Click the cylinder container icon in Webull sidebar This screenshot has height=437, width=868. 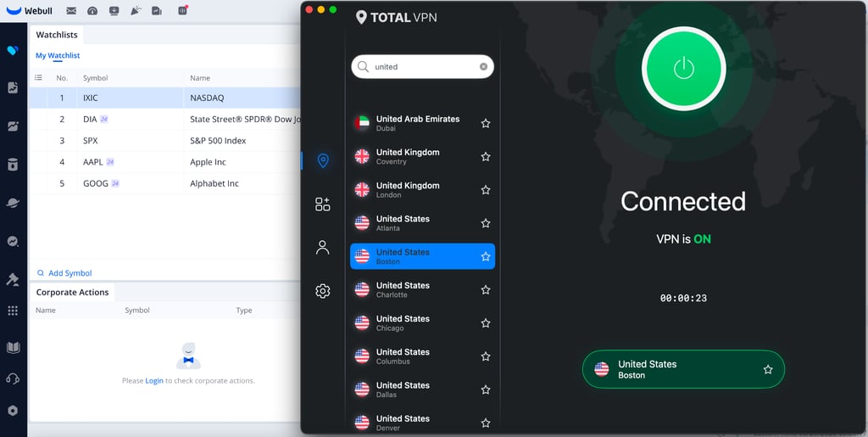tap(13, 165)
